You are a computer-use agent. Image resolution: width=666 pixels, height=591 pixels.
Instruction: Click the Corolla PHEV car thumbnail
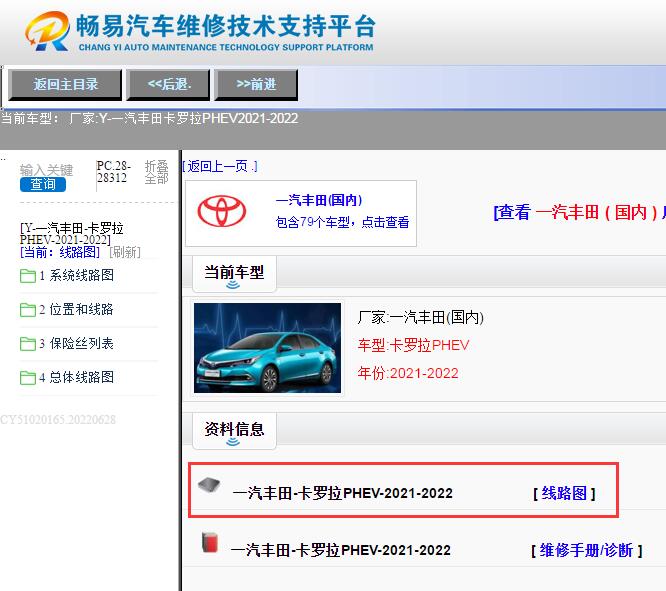point(267,348)
